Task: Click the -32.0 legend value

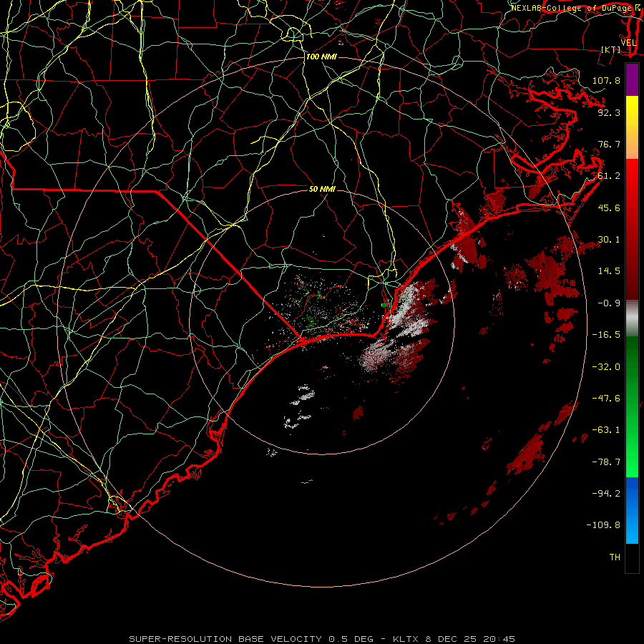Action: (x=606, y=366)
